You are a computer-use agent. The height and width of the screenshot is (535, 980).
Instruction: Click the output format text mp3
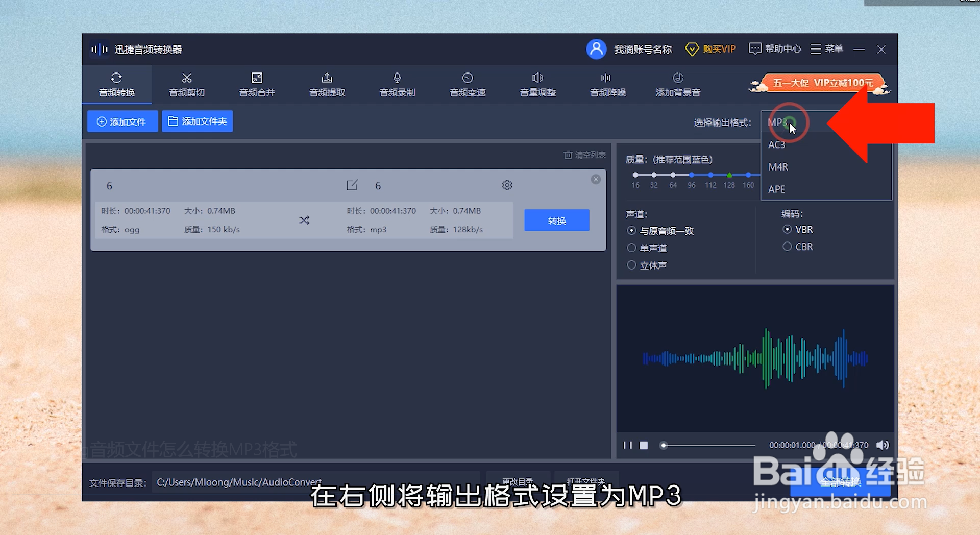(x=378, y=230)
